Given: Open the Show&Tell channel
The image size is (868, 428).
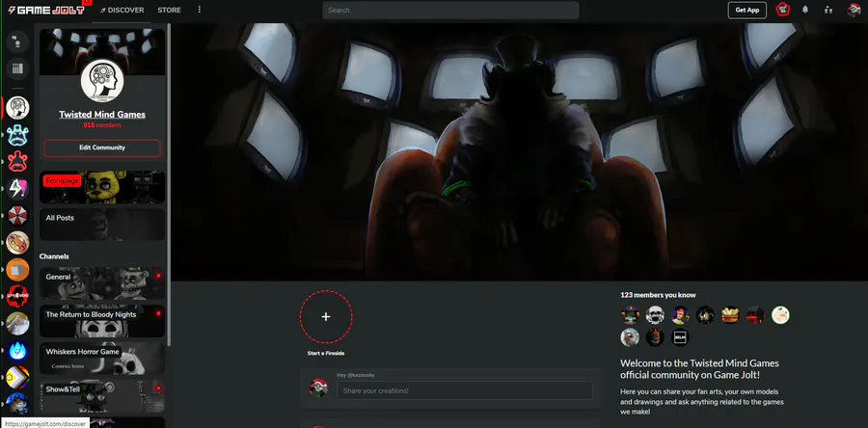Looking at the screenshot, I should [102, 396].
